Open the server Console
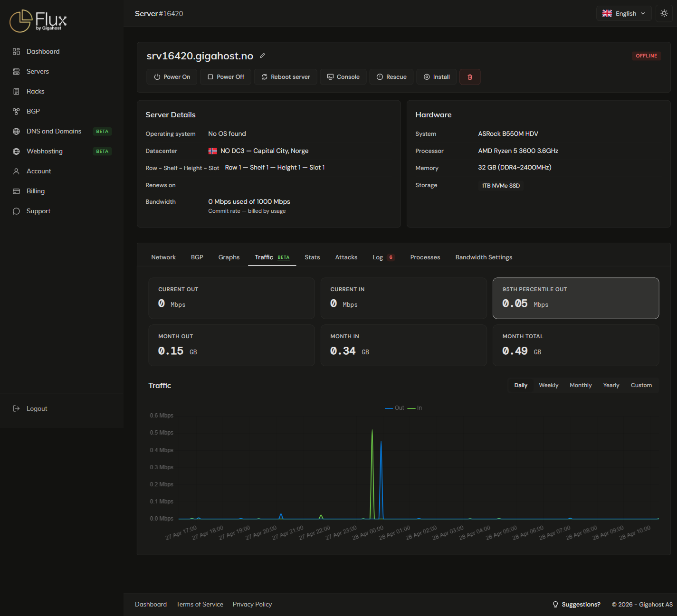This screenshot has width=677, height=616. click(x=343, y=77)
